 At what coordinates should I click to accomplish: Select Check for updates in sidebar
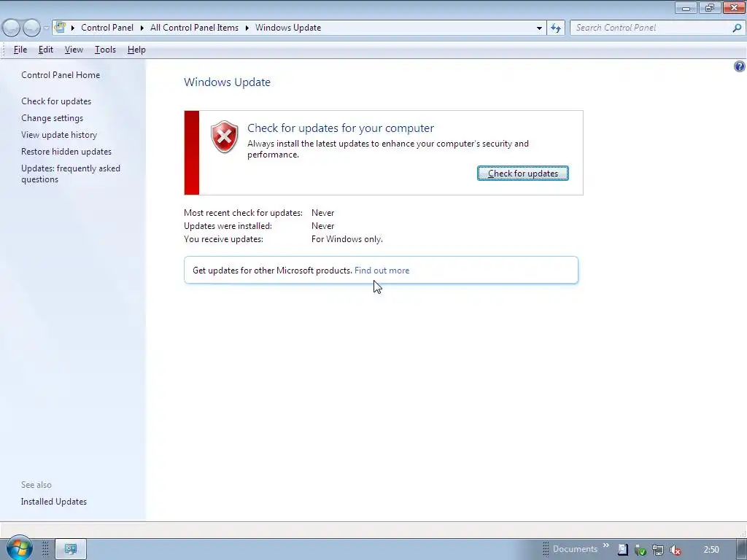tap(56, 101)
